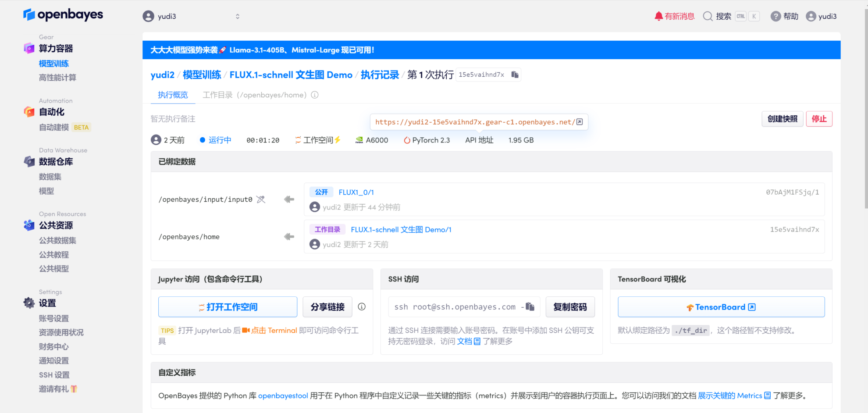Open the yudi3 user menu at top right
This screenshot has width=868, height=413.
coord(821,16)
